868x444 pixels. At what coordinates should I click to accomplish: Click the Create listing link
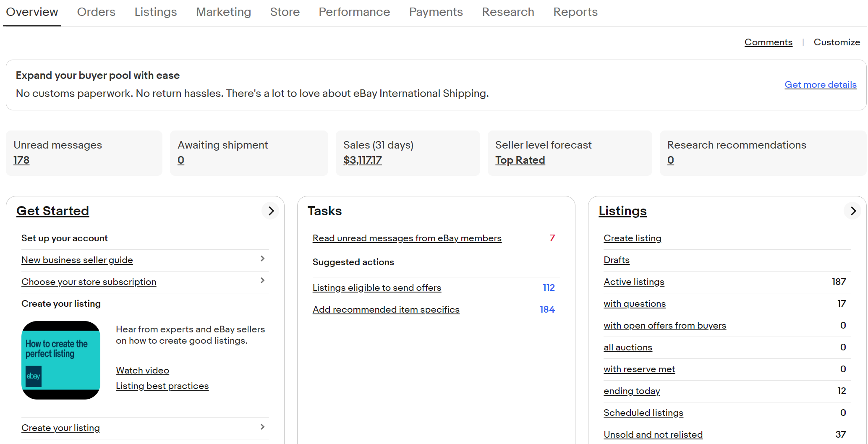[x=632, y=238]
